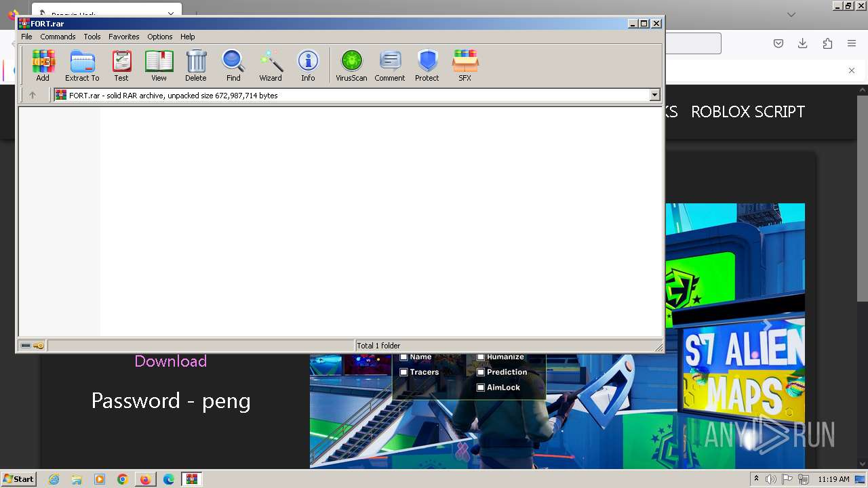
Task: Open the Favorites menu
Action: pos(124,37)
